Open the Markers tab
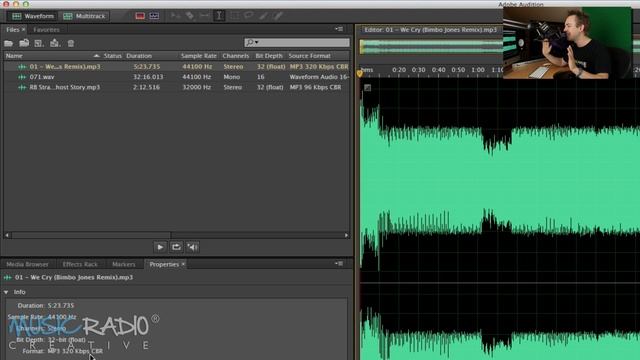This screenshot has height=360, width=640. click(124, 264)
